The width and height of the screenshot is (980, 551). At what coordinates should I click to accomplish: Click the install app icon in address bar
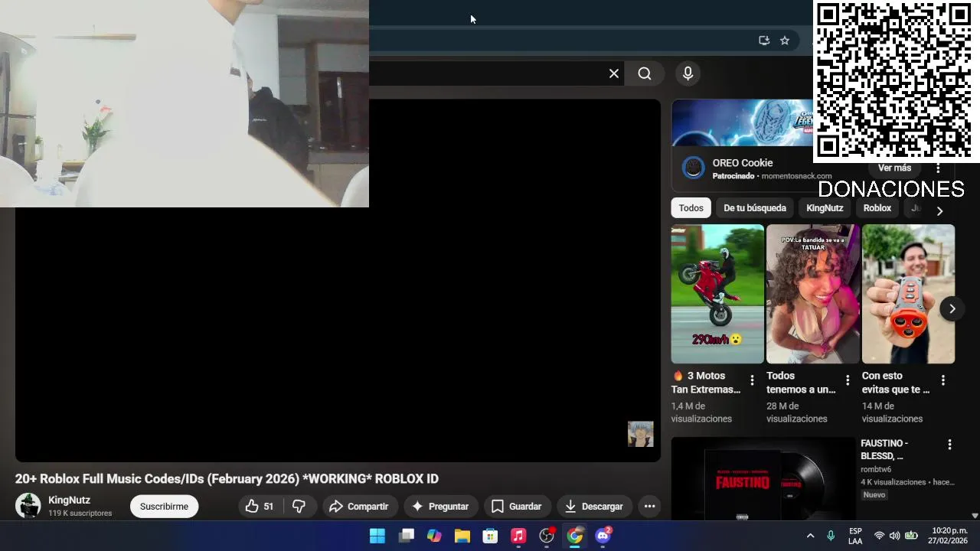click(x=763, y=41)
